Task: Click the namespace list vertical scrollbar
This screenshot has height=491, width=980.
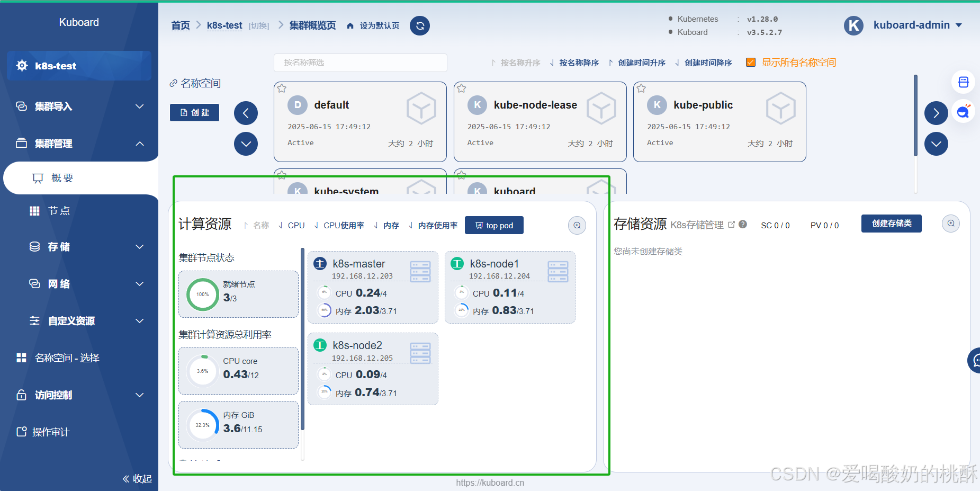Action: coord(915,115)
